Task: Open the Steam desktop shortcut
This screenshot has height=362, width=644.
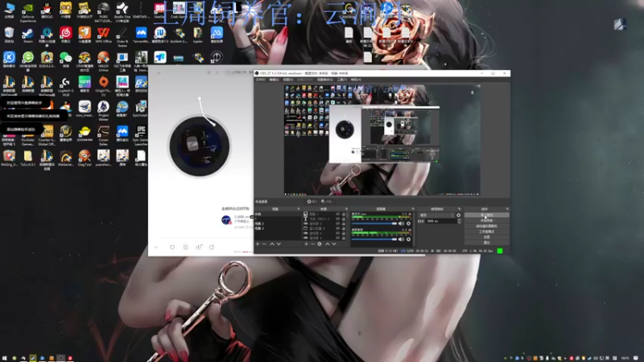Action: coord(28,35)
